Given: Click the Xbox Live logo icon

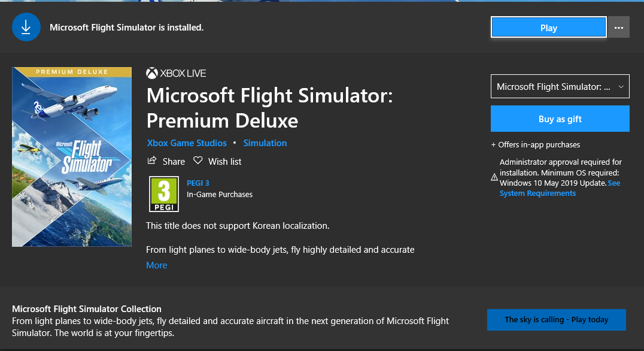Looking at the screenshot, I should click(x=151, y=73).
